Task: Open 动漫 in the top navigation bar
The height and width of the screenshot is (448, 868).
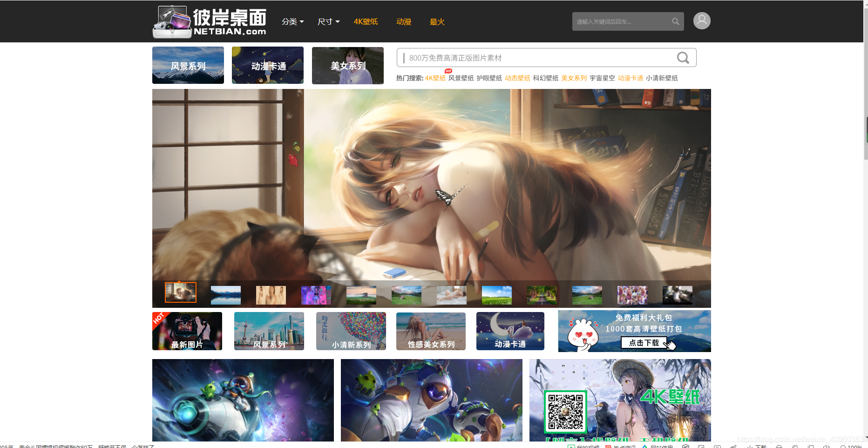Action: [x=404, y=21]
